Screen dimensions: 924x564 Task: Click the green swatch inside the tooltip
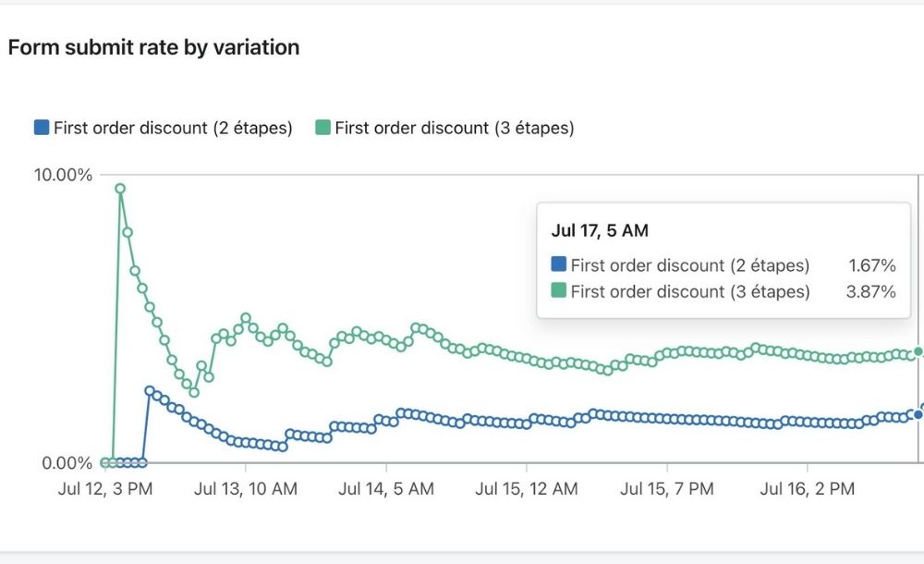558,291
